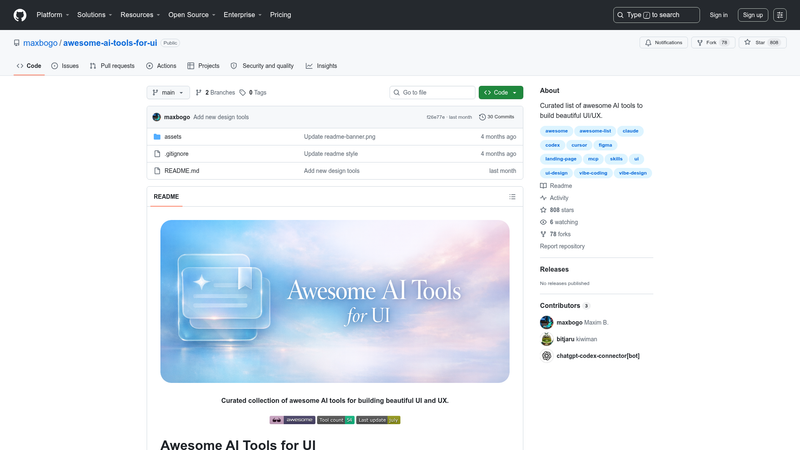Open the main branch selector dropdown

(x=168, y=92)
